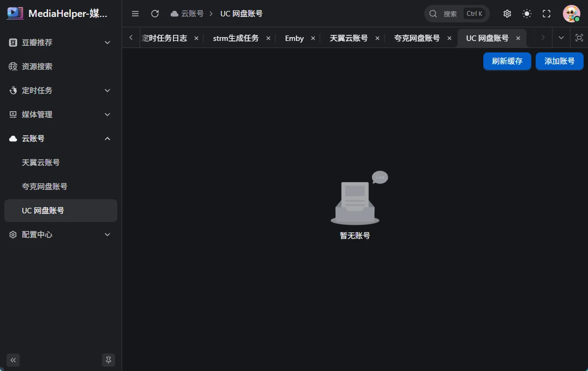Enter fullscreen using the expand icon
588x371 pixels.
coord(547,14)
